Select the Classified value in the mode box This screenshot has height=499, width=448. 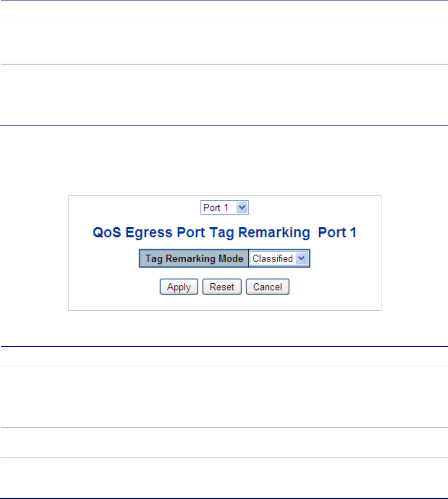coord(273,258)
